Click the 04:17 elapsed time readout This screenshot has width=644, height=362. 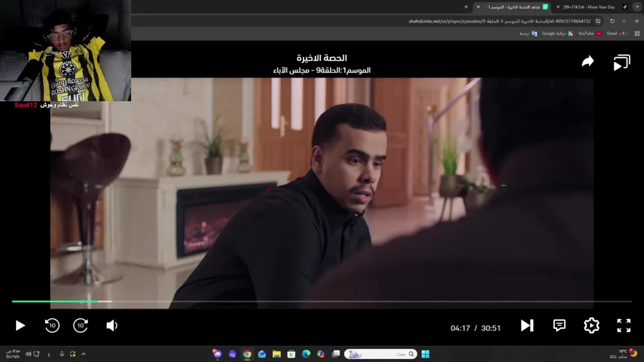tap(460, 328)
